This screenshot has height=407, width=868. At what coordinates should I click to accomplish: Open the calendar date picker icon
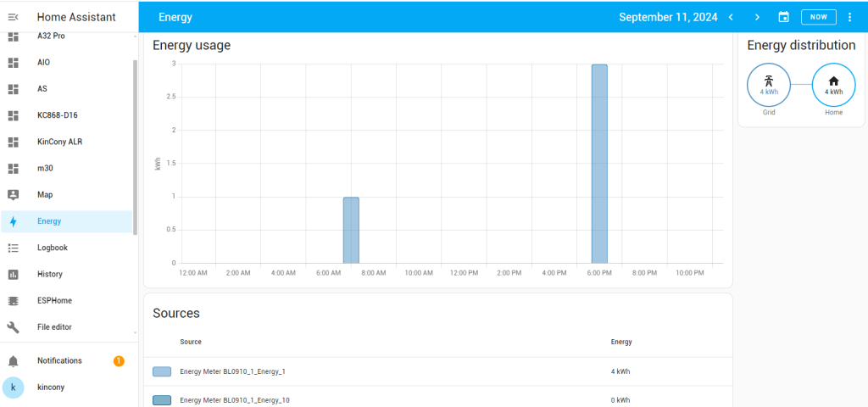(x=783, y=17)
